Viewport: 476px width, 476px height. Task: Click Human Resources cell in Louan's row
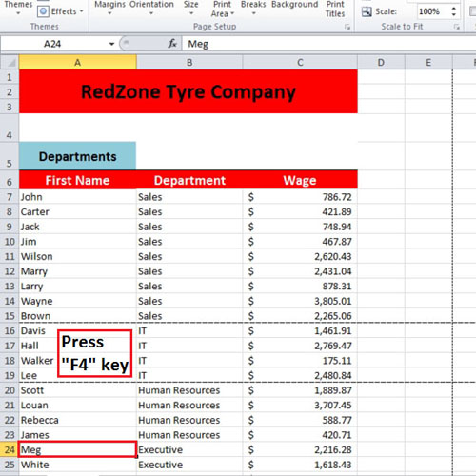189,406
